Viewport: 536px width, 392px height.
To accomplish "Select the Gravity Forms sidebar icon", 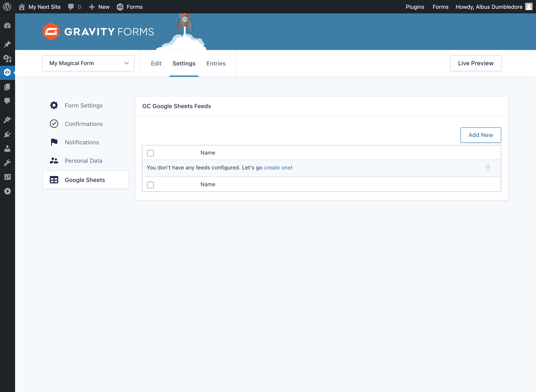I will [7, 72].
